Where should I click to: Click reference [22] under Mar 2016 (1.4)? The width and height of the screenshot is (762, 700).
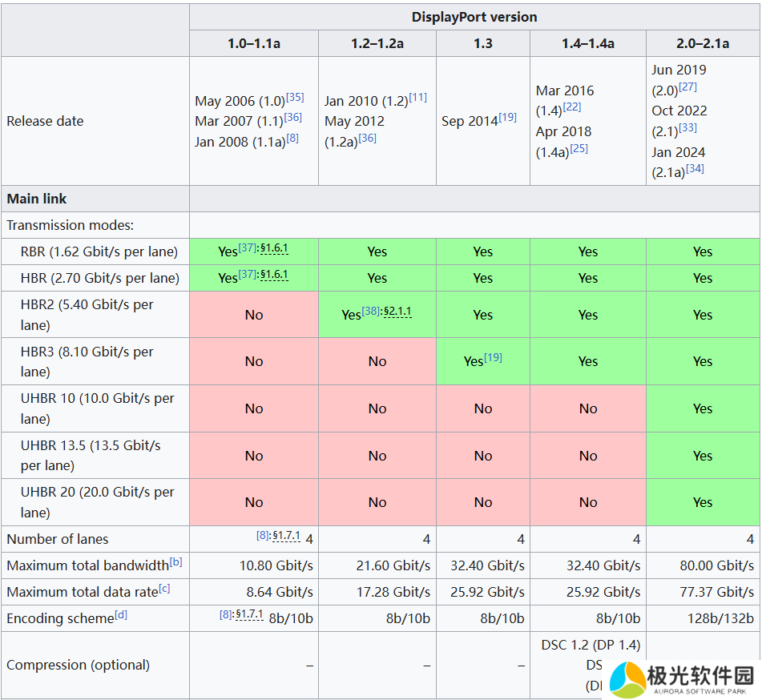tap(572, 107)
